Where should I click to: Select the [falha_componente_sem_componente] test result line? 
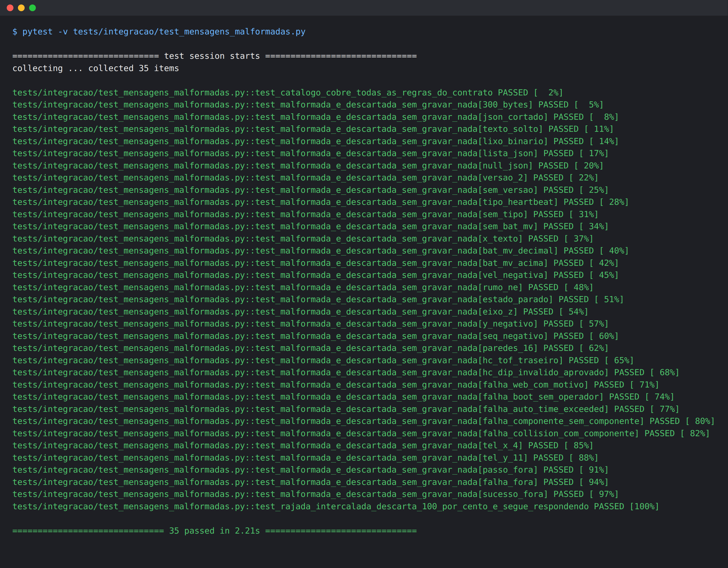364,421
